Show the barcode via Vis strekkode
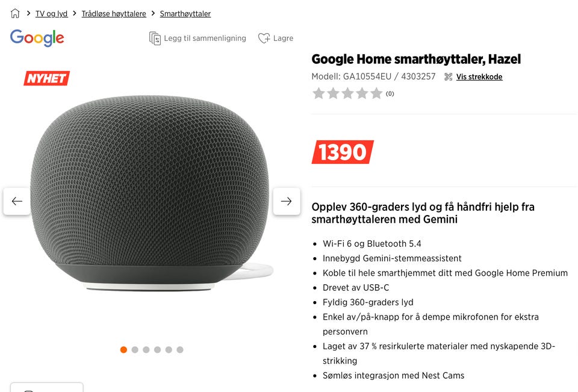The height and width of the screenshot is (392, 578). tap(479, 76)
